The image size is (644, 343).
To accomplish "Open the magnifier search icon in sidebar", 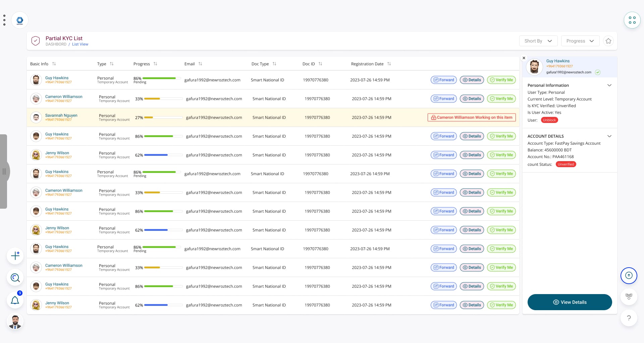I will coord(15,278).
